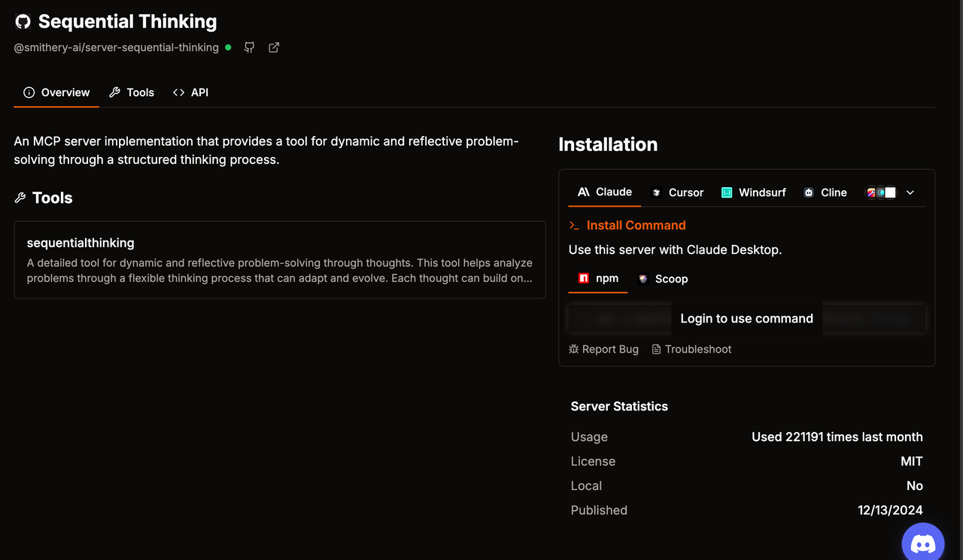Click the Local value No

tap(915, 486)
